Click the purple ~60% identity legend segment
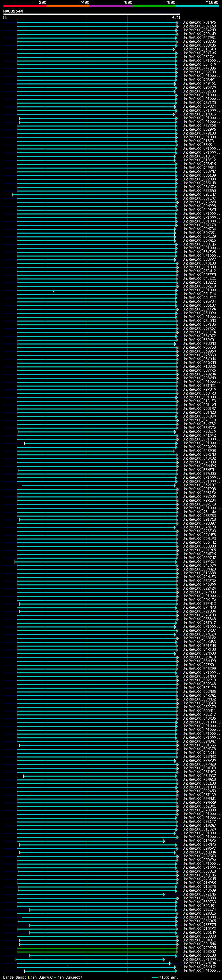The height and width of the screenshot is (980, 222). (x=111, y=6)
